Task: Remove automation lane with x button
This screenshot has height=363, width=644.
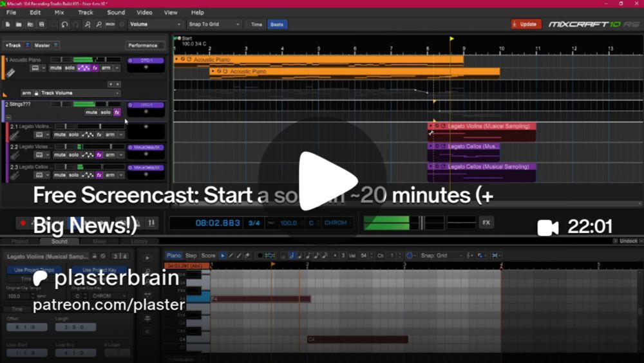Action: [118, 84]
